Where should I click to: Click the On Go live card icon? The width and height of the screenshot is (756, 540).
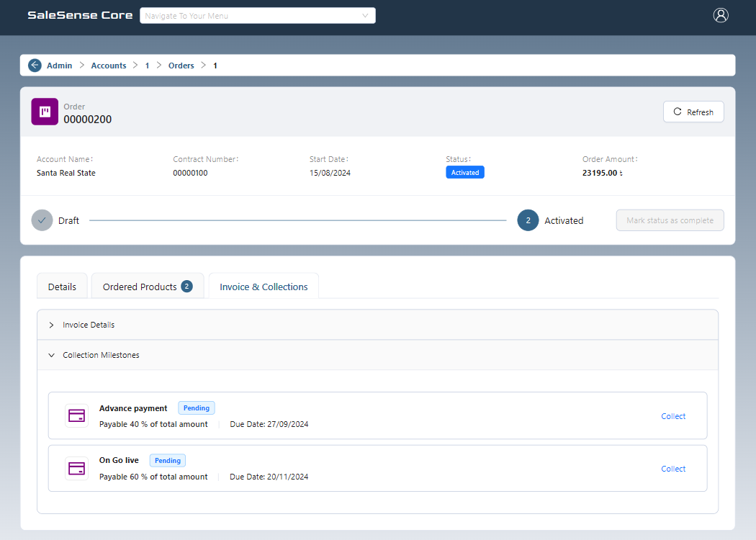pos(76,468)
